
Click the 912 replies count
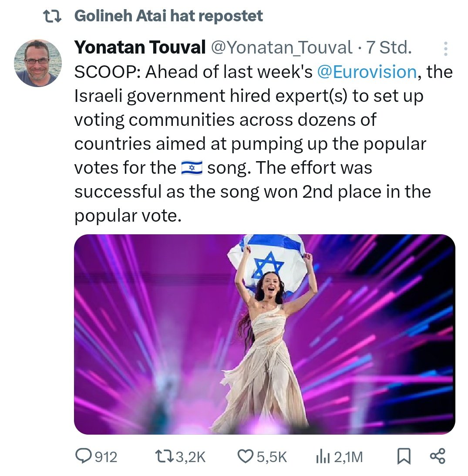pyautogui.click(x=106, y=457)
